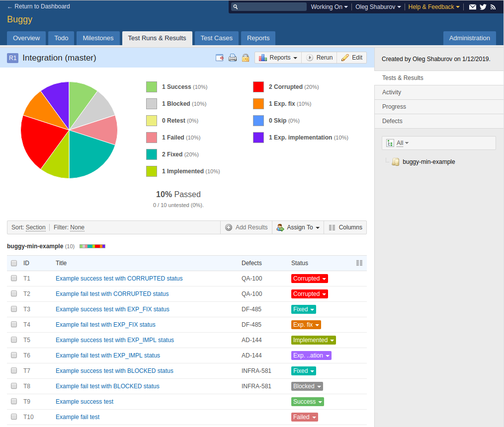Expand the Reports dropdown button
The image size is (504, 427).
click(x=278, y=58)
